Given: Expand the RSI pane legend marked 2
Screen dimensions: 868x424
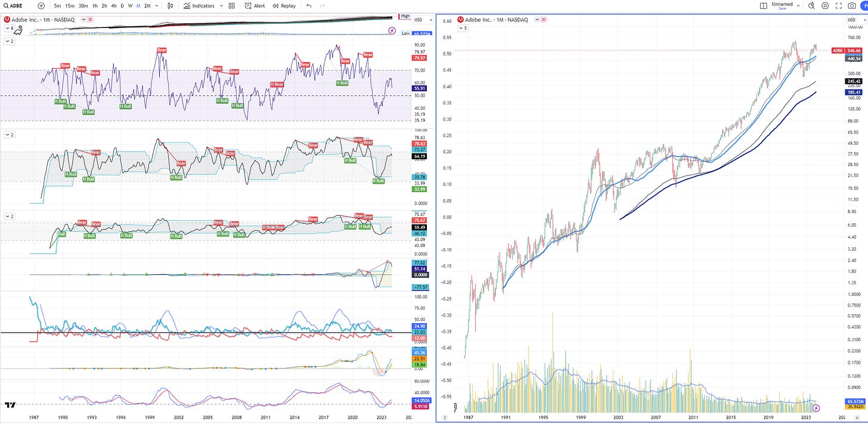Looking at the screenshot, I should coord(9,41).
